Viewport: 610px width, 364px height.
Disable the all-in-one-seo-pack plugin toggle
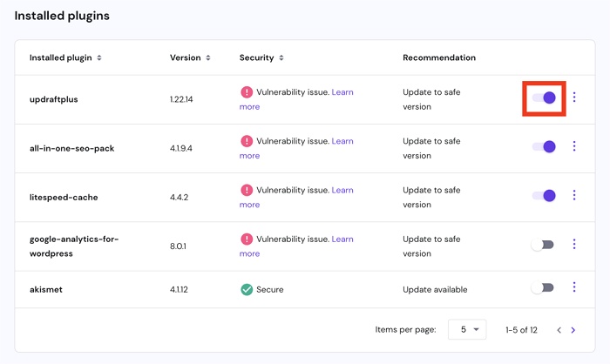[x=544, y=146]
